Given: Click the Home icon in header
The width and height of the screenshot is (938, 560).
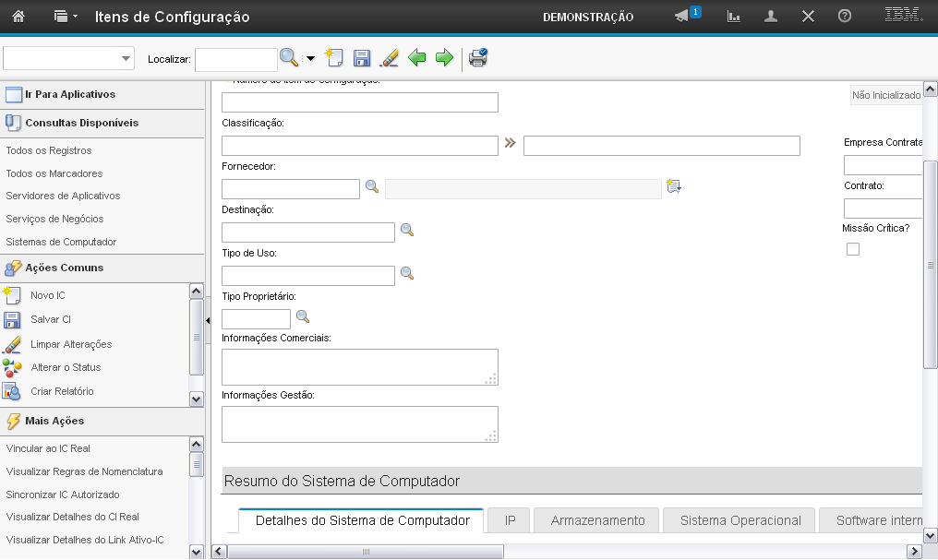Looking at the screenshot, I should (18, 17).
